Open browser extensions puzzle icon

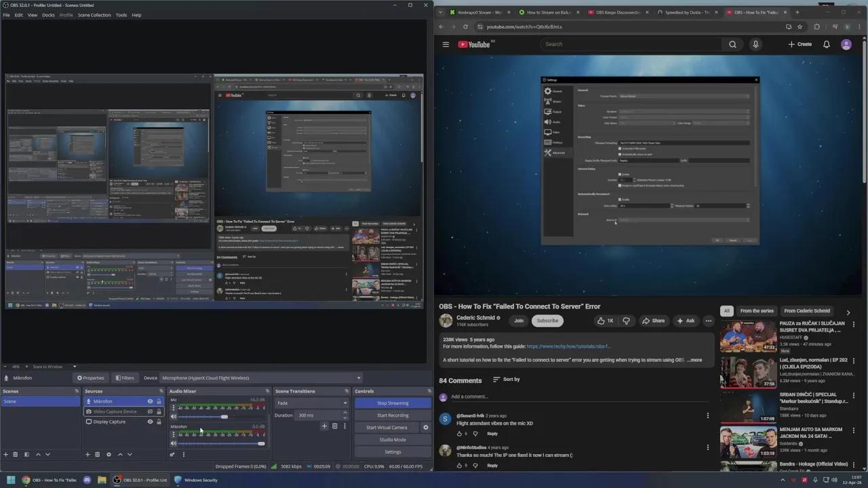click(816, 26)
